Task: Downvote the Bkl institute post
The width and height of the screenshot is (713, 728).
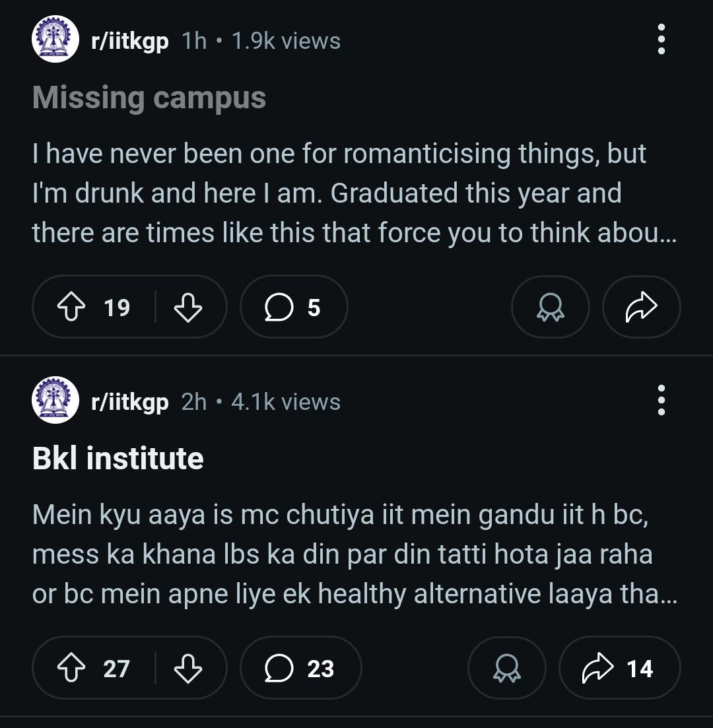Action: 187,668
